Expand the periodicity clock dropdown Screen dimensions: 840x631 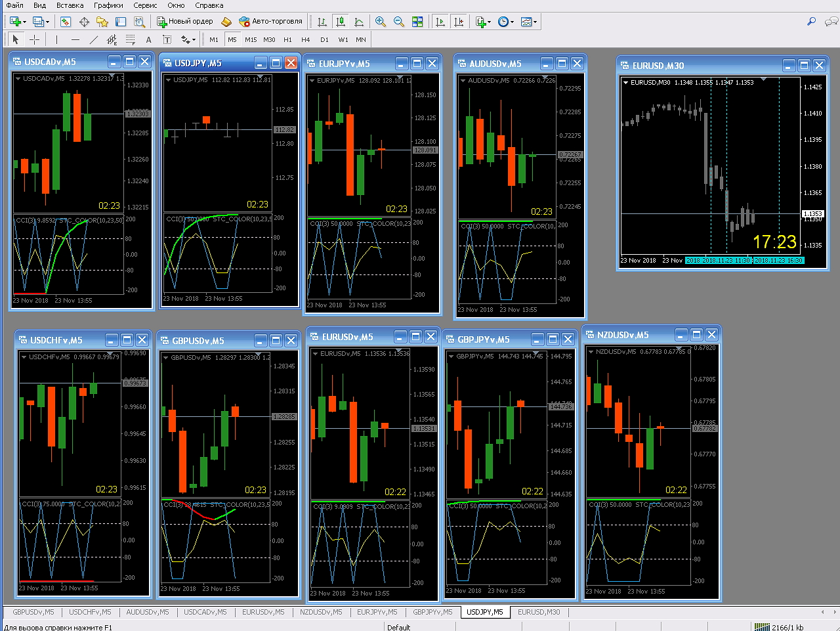pyautogui.click(x=512, y=22)
